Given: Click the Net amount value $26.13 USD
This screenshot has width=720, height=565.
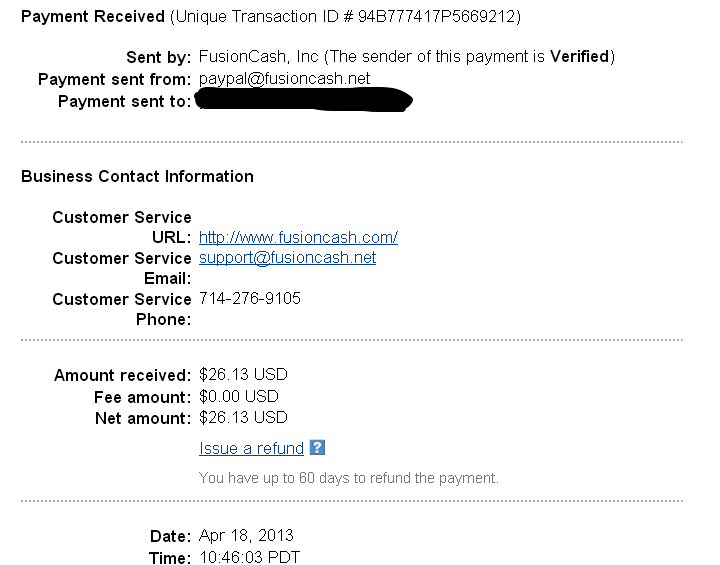Looking at the screenshot, I should pos(243,417).
